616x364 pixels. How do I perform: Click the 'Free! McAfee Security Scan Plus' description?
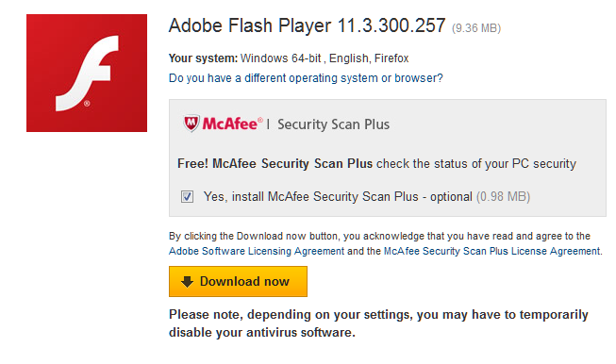point(376,163)
